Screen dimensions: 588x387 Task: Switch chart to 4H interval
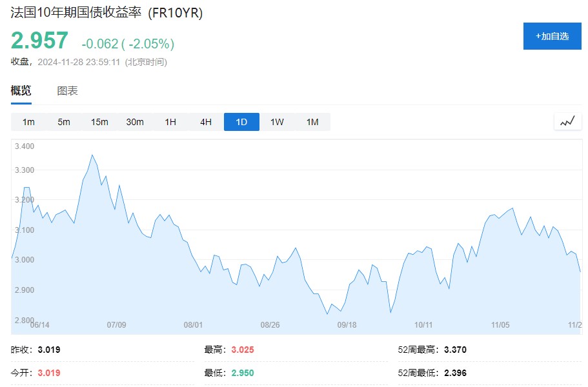pyautogui.click(x=206, y=122)
